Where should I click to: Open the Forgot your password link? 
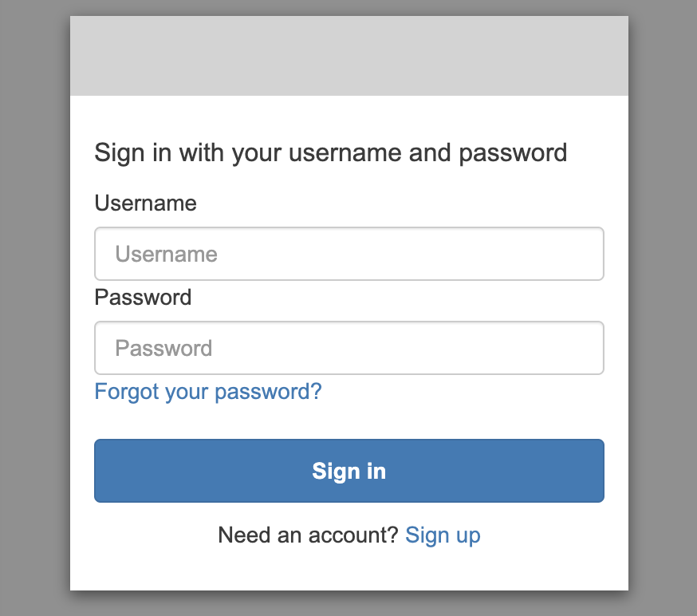[x=207, y=392]
